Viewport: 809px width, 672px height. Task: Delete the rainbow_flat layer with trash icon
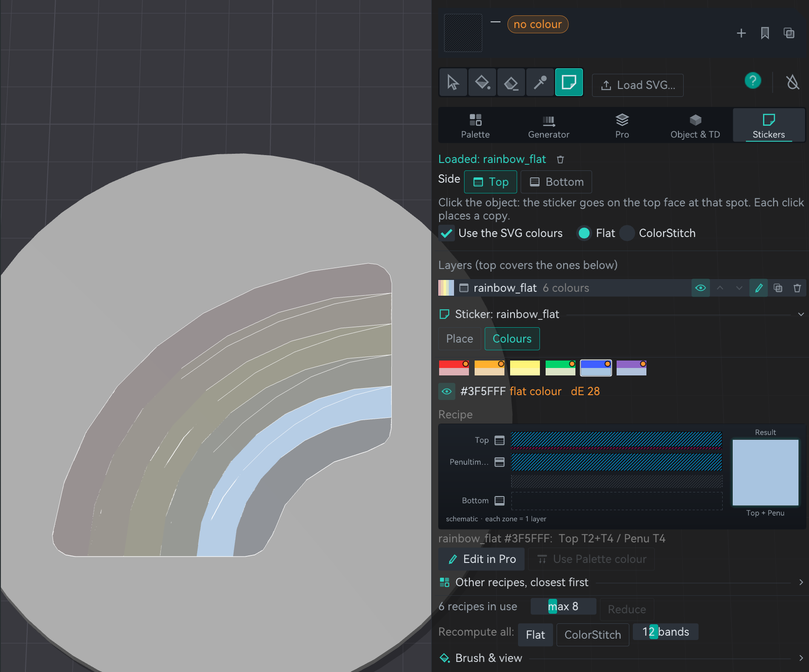pyautogui.click(x=797, y=288)
